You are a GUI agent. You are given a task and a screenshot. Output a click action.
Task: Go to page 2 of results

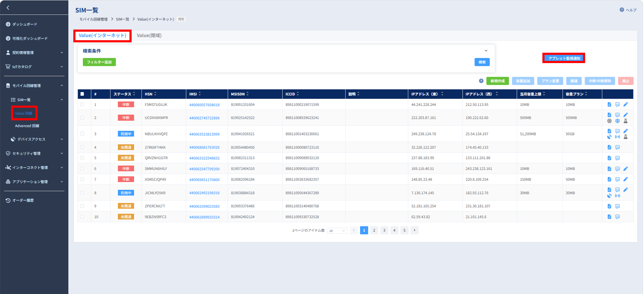point(374,230)
